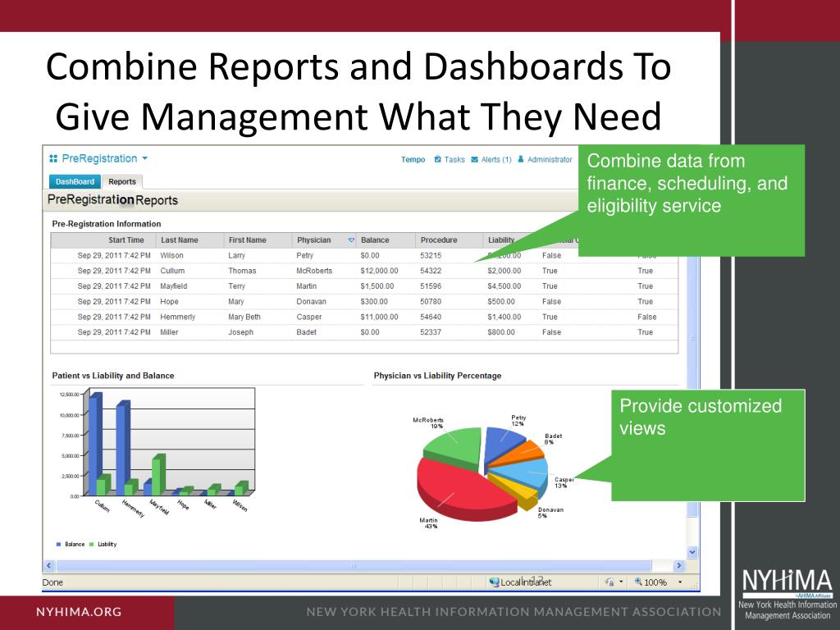Open the Administrator account link

click(550, 160)
